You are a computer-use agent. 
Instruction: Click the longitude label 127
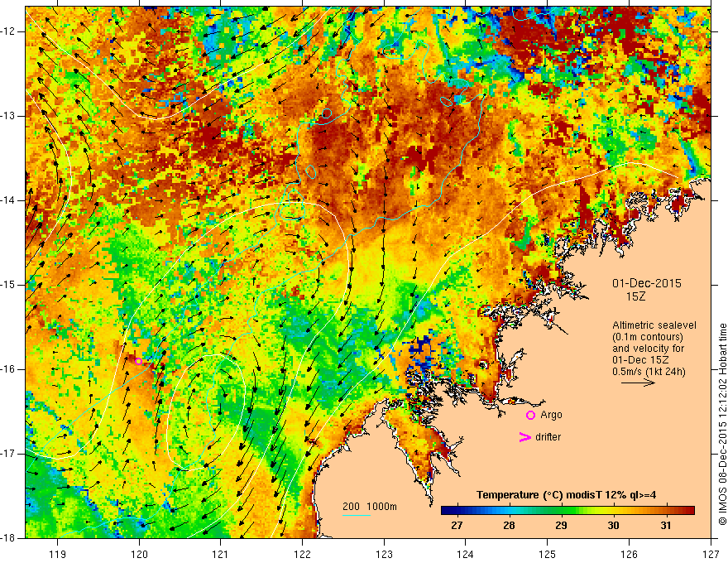pyautogui.click(x=711, y=554)
